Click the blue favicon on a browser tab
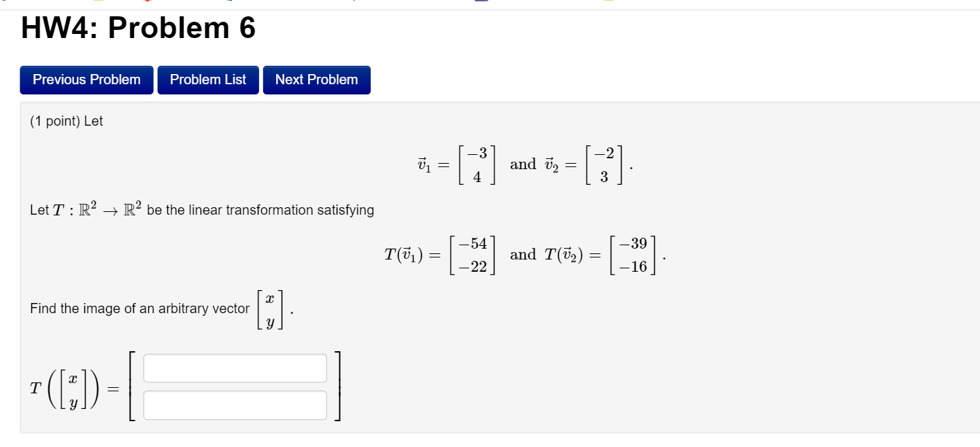The width and height of the screenshot is (980, 447). [229, 2]
